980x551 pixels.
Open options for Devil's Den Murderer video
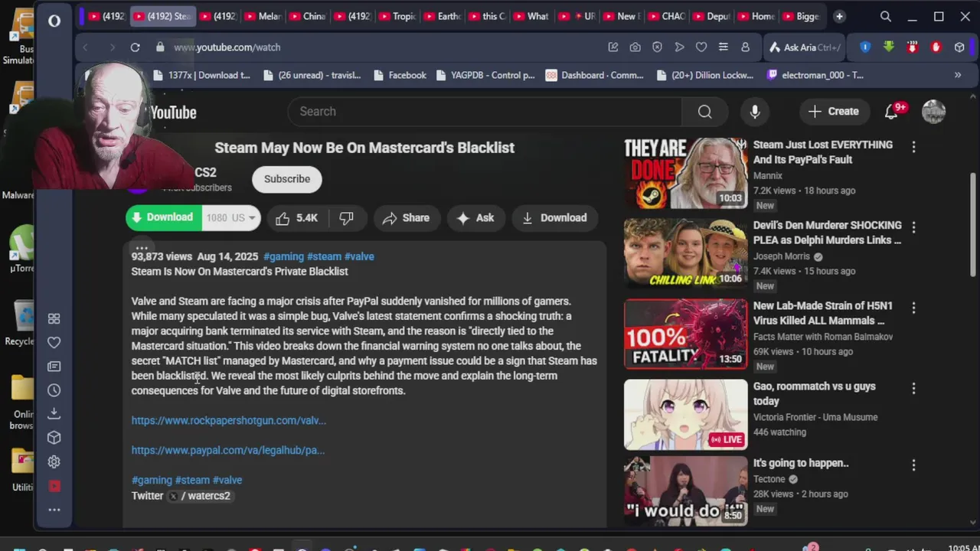(x=913, y=227)
